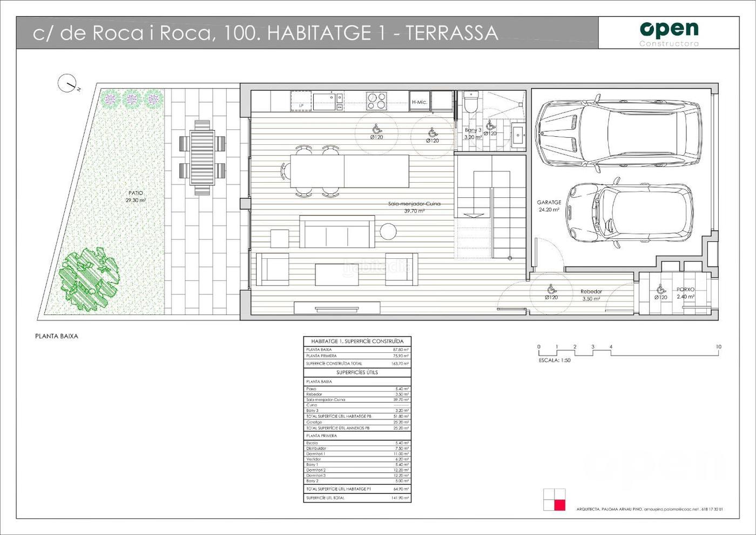Screen dimensions: 756x535
Task: Click the ESCALA 1:50 scale bar
Action: click(629, 352)
